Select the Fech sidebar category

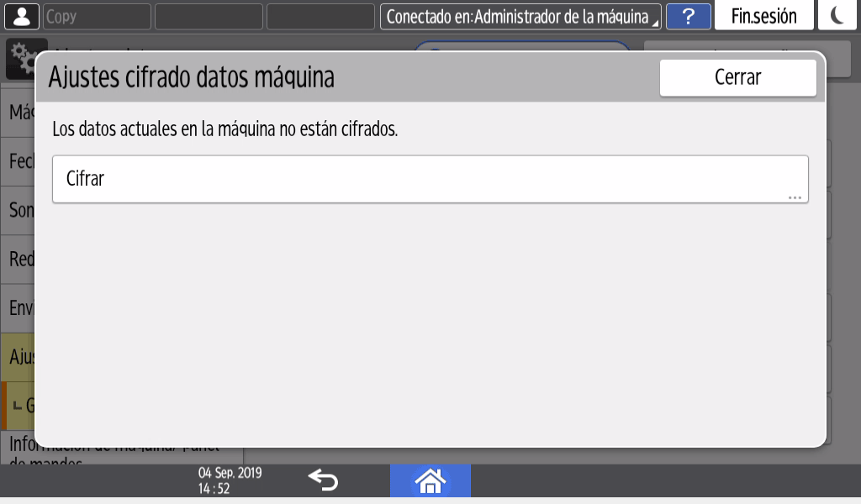tap(20, 160)
